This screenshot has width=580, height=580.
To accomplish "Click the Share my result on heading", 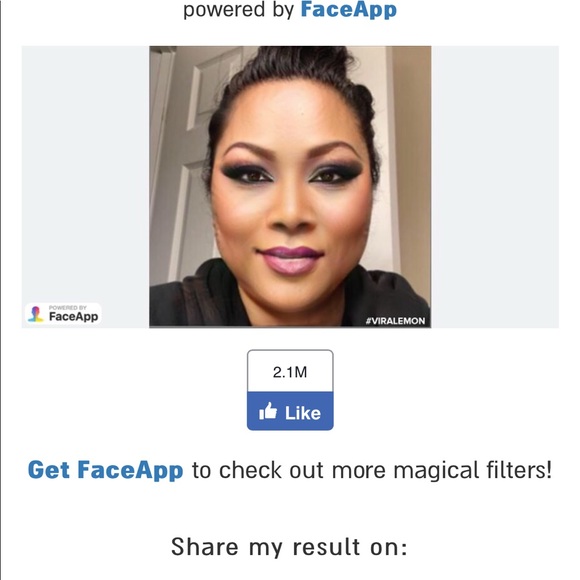I will point(289,547).
